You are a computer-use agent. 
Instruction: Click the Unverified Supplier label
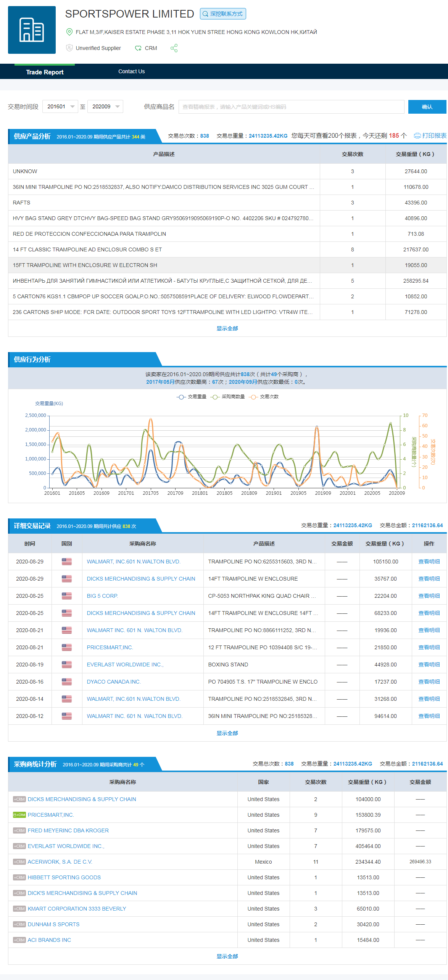click(x=98, y=48)
